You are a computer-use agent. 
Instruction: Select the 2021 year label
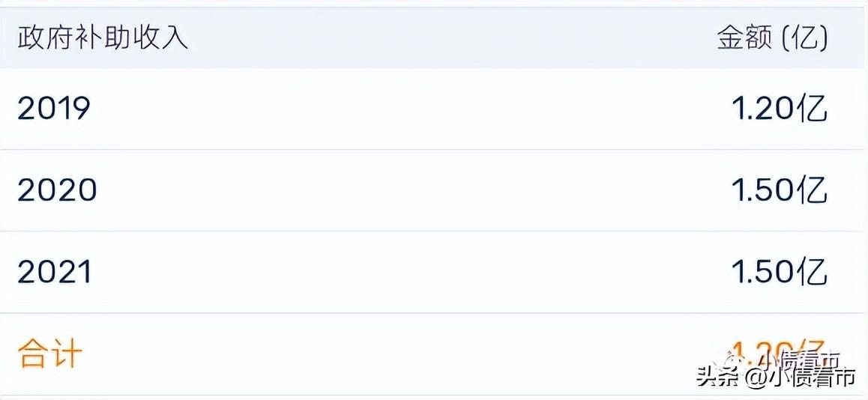tap(54, 272)
